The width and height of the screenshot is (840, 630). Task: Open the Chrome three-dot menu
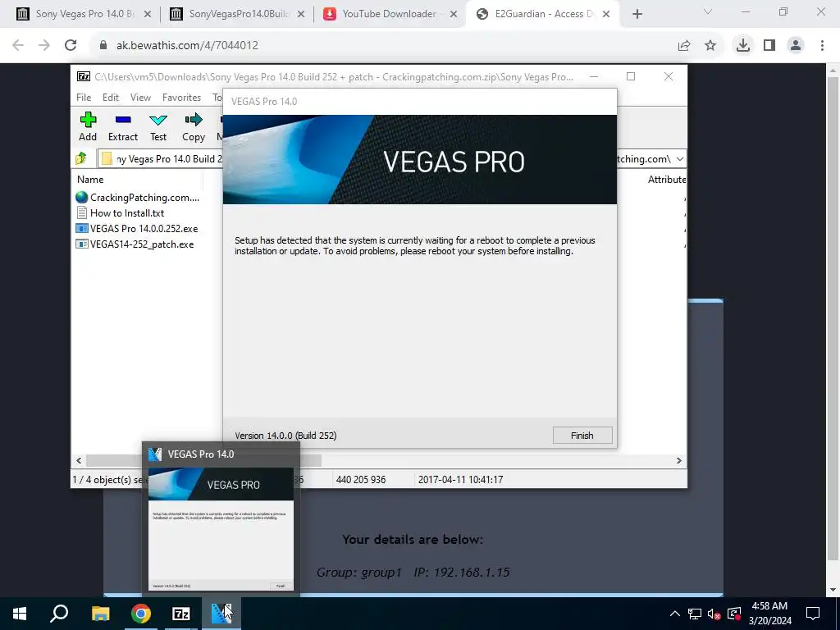(822, 46)
